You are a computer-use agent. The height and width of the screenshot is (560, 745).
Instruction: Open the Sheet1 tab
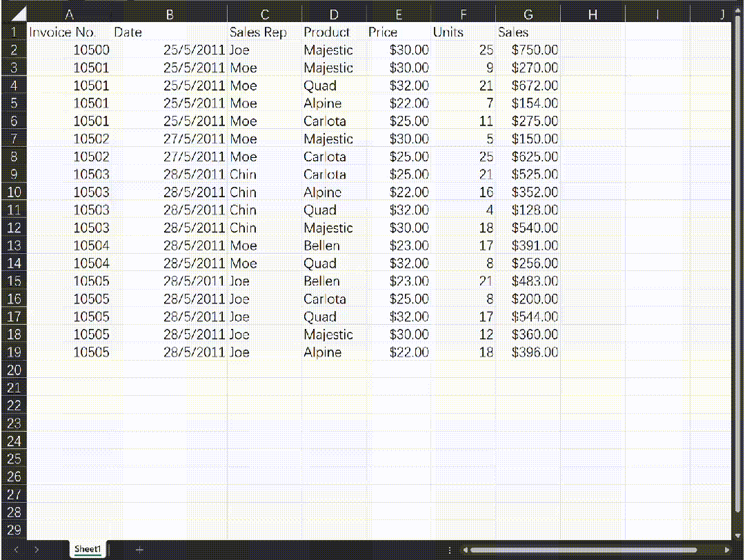tap(88, 549)
